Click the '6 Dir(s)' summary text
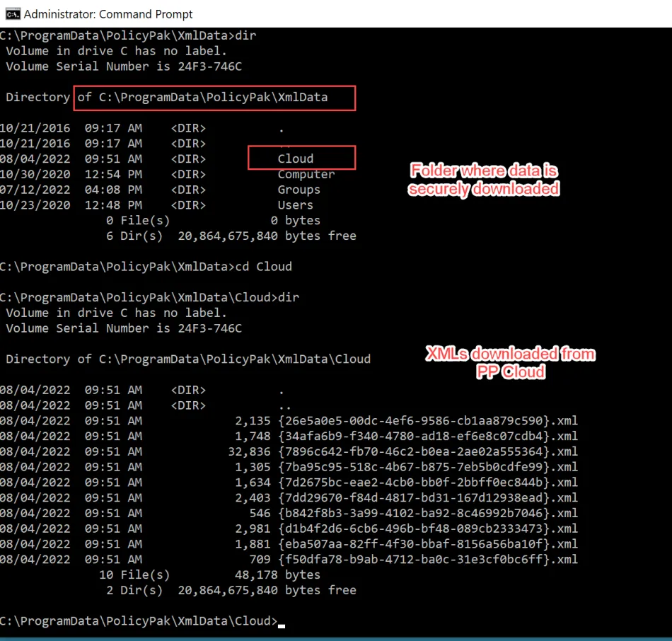 (134, 236)
